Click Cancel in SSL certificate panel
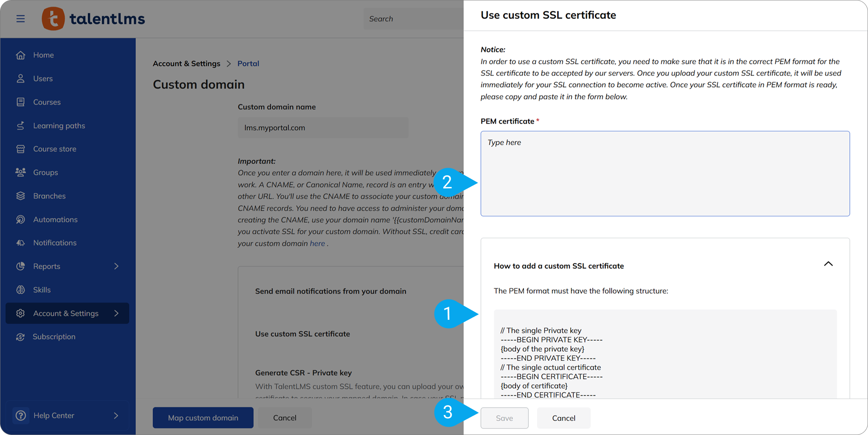This screenshot has height=435, width=868. click(x=563, y=418)
